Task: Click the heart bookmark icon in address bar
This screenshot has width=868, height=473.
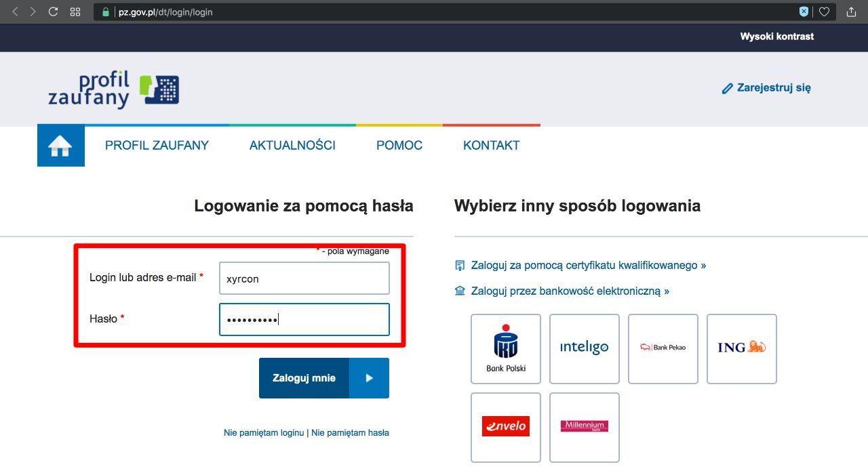Action: pyautogui.click(x=824, y=12)
